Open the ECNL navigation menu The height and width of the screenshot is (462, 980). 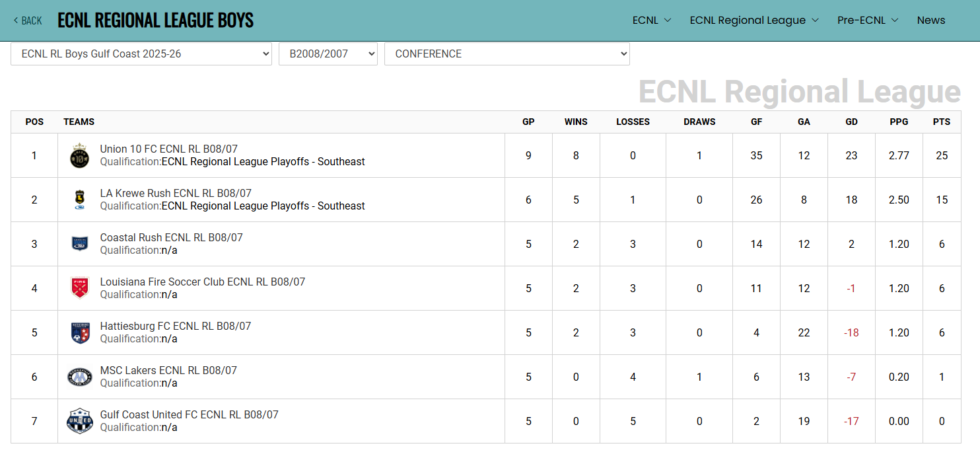click(651, 20)
